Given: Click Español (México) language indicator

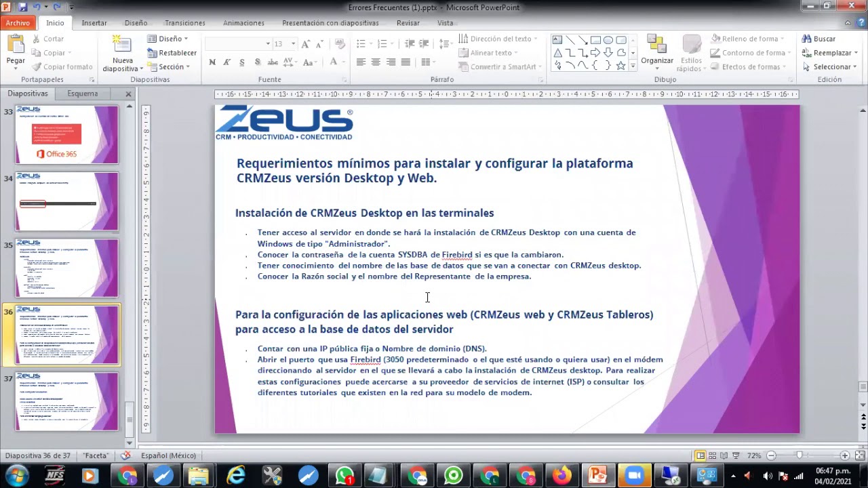Looking at the screenshot, I should [x=168, y=455].
